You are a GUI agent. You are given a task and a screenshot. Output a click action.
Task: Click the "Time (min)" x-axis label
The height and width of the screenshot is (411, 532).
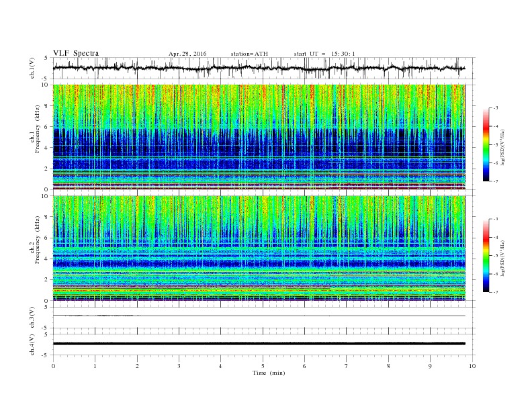click(269, 373)
